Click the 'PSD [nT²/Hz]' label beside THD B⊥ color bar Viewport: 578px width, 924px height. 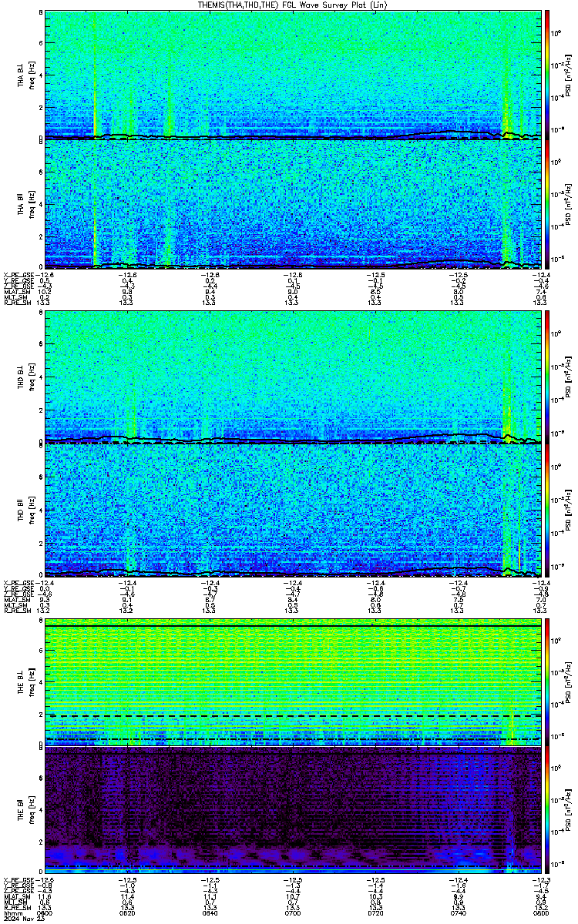tap(568, 377)
